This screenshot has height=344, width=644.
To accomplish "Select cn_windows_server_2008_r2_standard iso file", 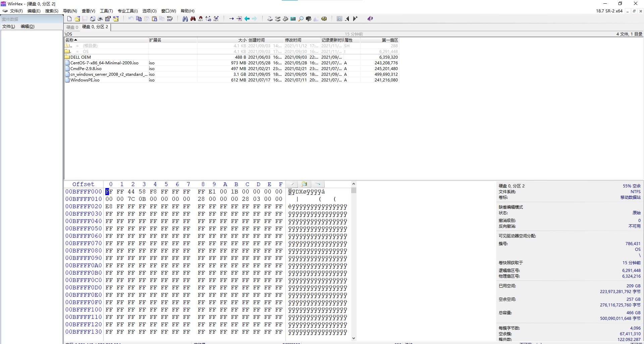I will (231, 74).
